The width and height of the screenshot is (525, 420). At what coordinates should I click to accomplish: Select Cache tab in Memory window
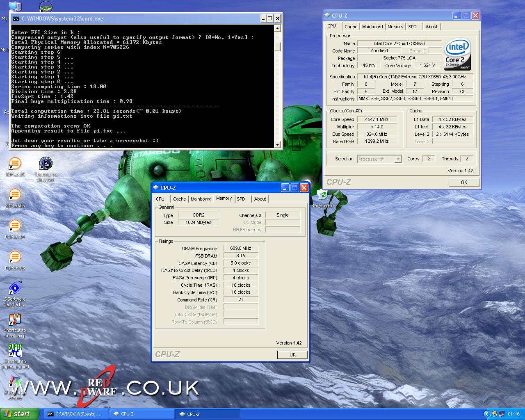point(179,199)
